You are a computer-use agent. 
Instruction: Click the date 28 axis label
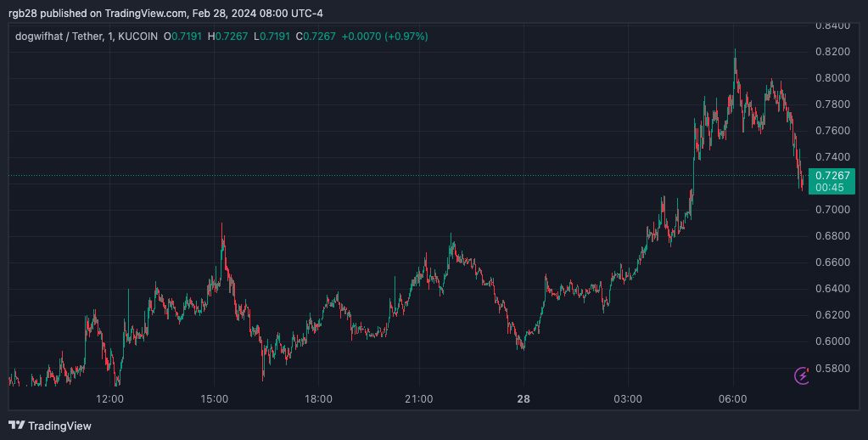tap(524, 398)
